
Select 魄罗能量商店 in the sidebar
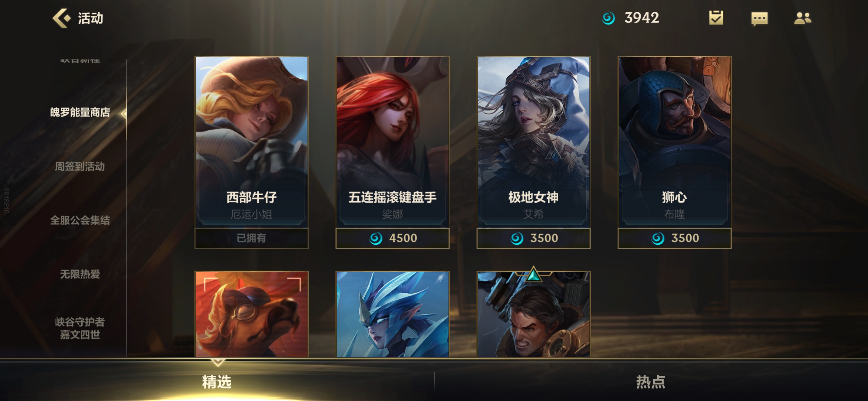point(80,112)
